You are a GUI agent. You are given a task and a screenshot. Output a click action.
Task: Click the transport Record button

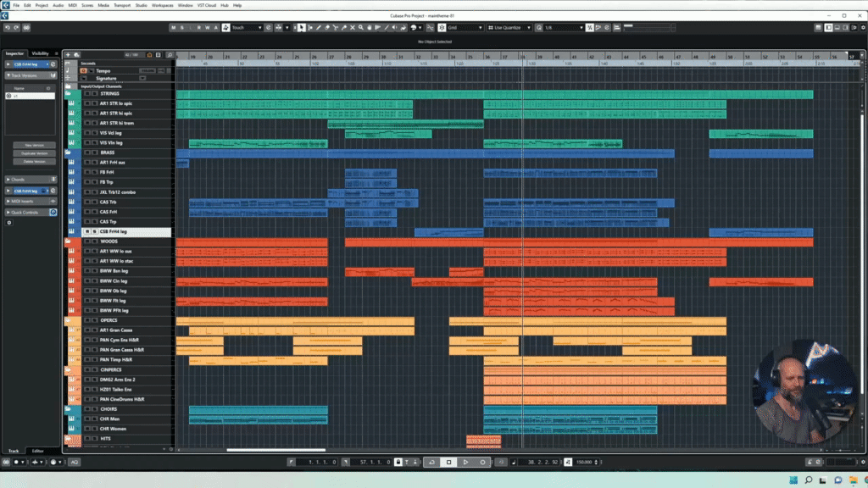point(482,462)
